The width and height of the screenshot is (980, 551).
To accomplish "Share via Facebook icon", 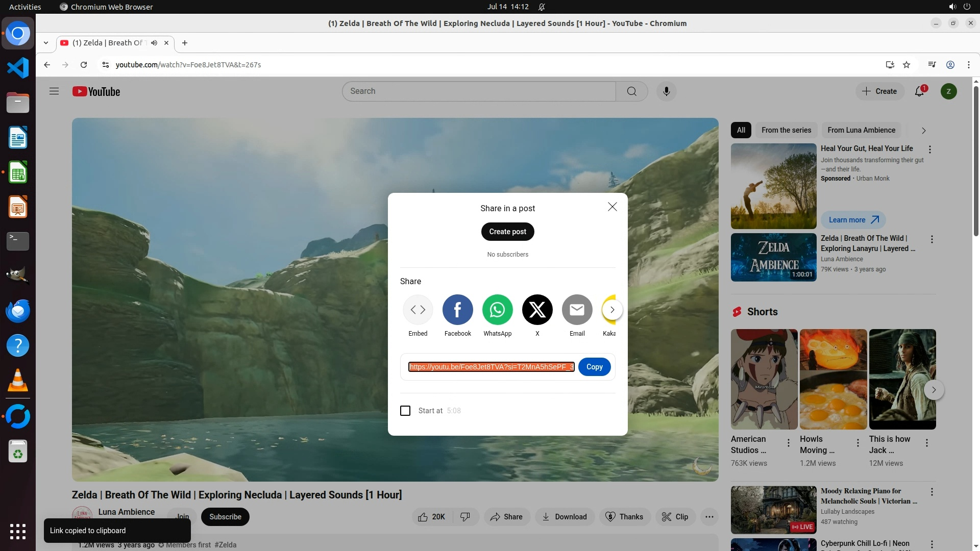I will 457,310.
